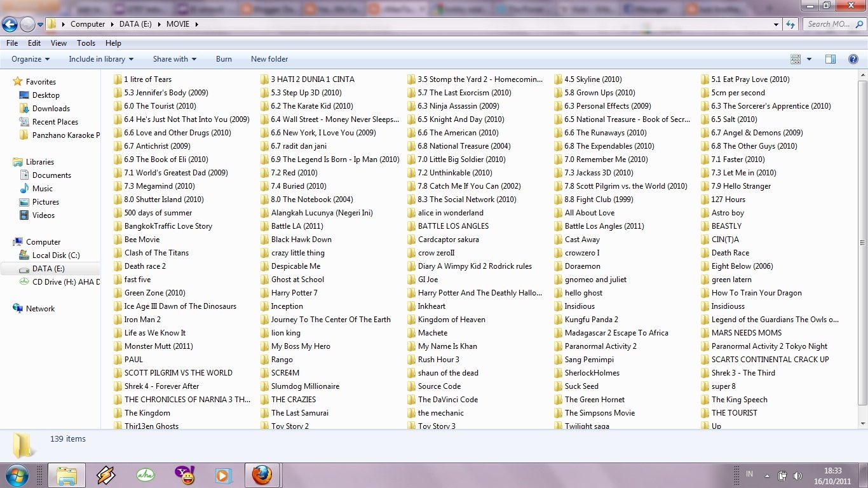
Task: Open the recent pages dropdown arrow
Action: pyautogui.click(x=40, y=25)
